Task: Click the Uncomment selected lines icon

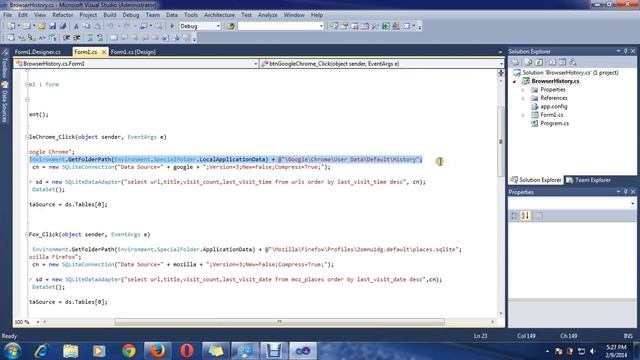Action: pos(100,38)
